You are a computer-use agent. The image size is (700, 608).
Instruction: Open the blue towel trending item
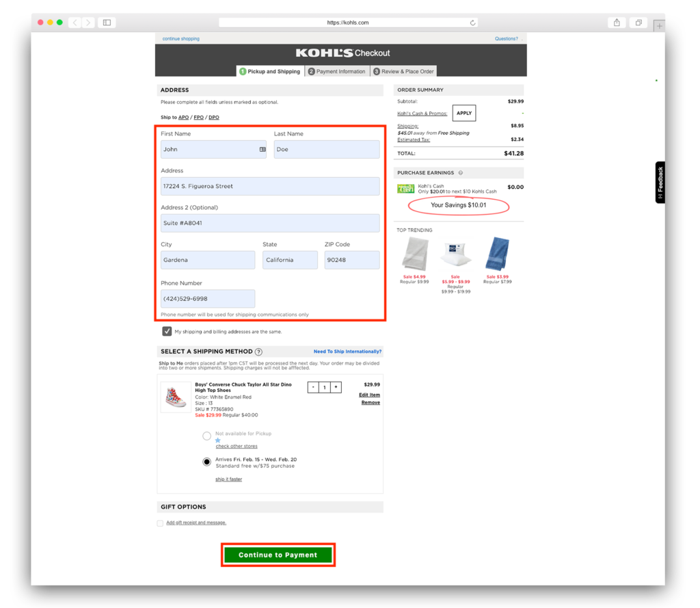coord(498,254)
